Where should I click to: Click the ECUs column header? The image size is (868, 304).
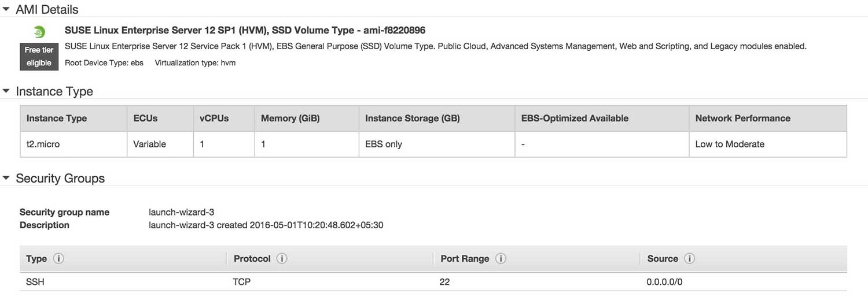point(145,118)
